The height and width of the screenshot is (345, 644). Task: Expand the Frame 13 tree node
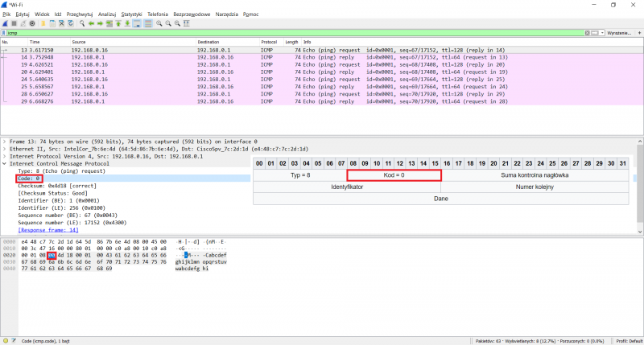pyautogui.click(x=4, y=141)
